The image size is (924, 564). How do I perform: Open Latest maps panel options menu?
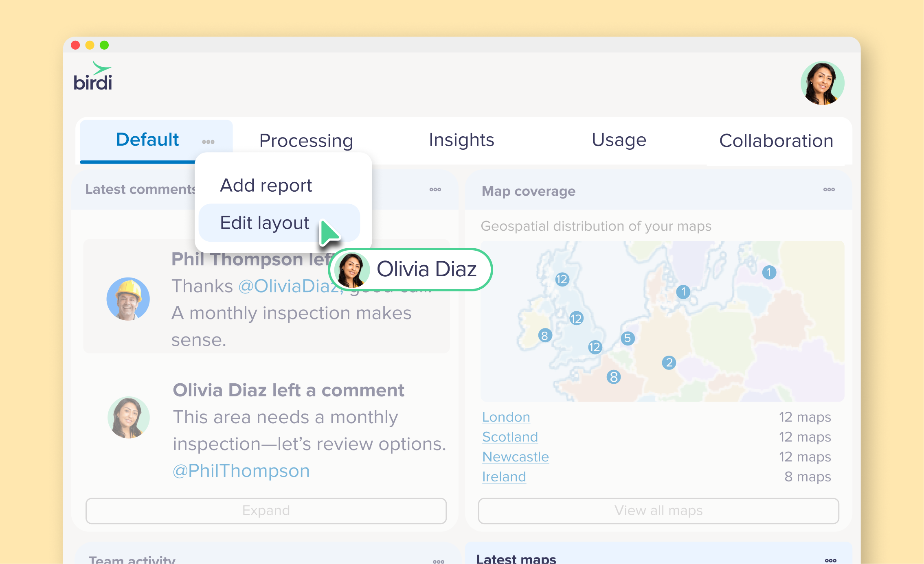(x=830, y=560)
